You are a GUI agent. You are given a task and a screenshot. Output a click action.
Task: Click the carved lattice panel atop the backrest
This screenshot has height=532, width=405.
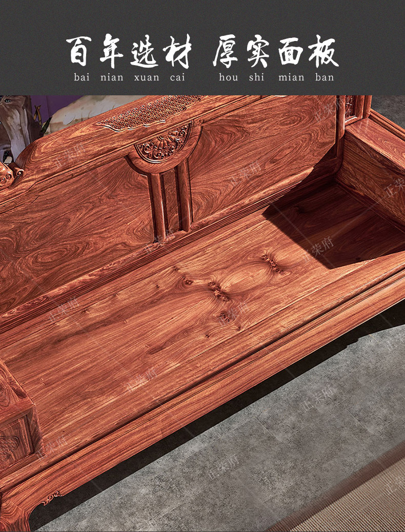click(149, 113)
